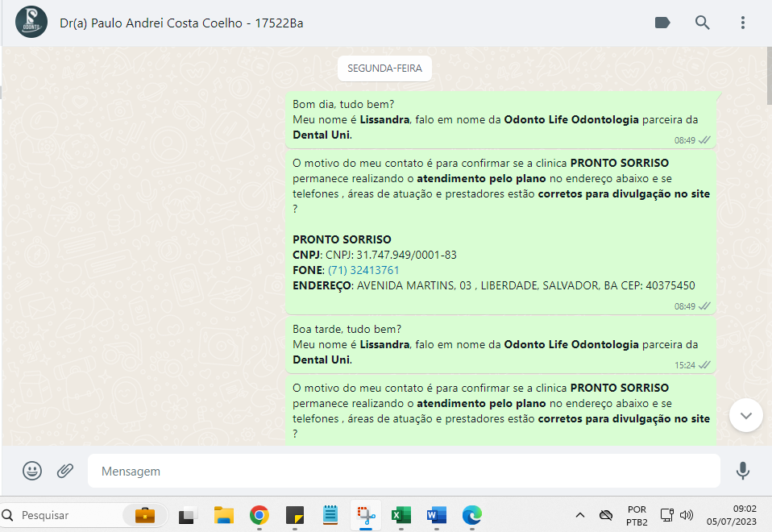Launch Google Chrome from the taskbar

[259, 515]
